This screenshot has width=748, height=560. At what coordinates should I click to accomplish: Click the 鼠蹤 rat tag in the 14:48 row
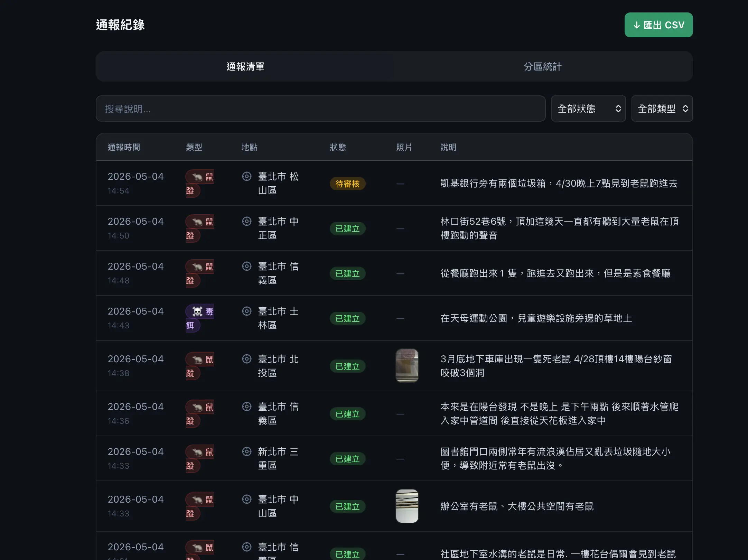(x=200, y=273)
